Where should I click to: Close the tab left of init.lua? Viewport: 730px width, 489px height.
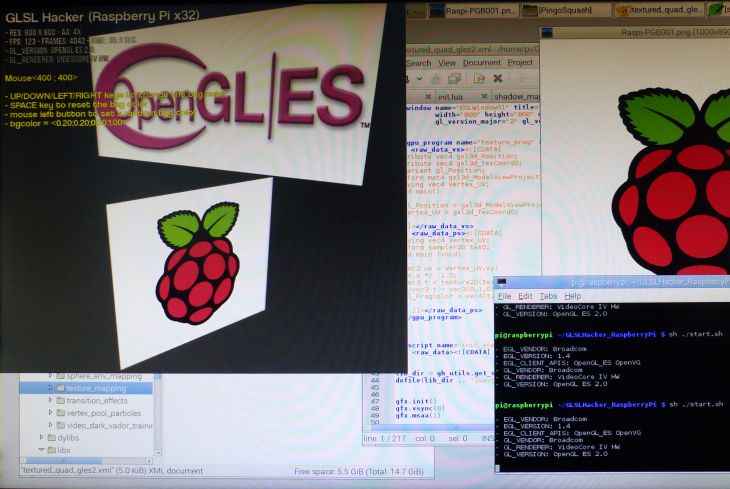click(x=428, y=96)
